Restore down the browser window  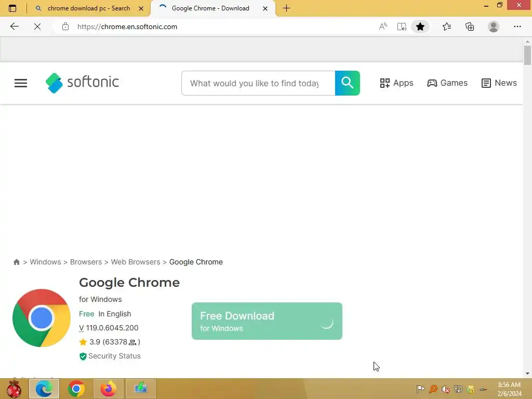(x=499, y=5)
